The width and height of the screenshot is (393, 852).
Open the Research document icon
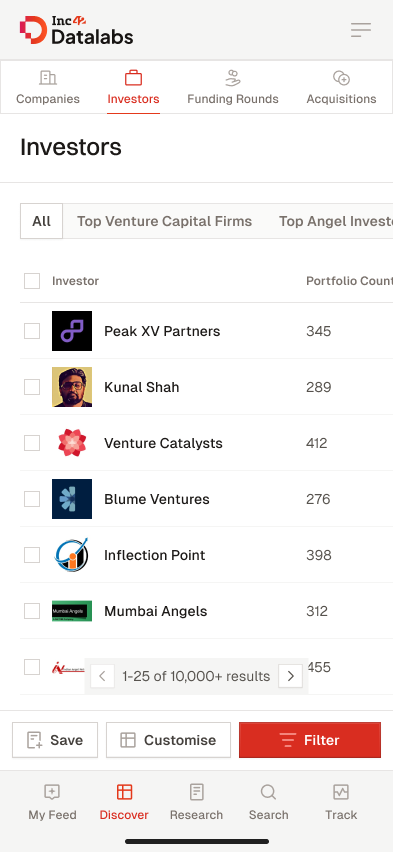point(197,792)
